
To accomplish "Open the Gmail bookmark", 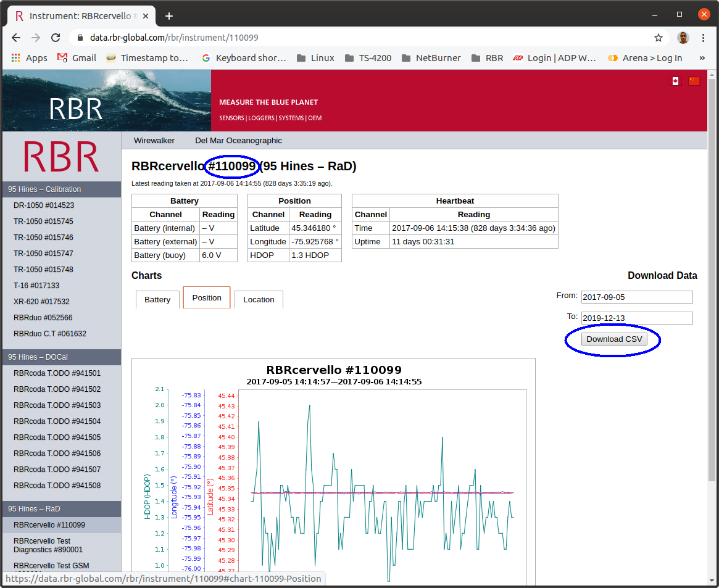I will click(77, 58).
